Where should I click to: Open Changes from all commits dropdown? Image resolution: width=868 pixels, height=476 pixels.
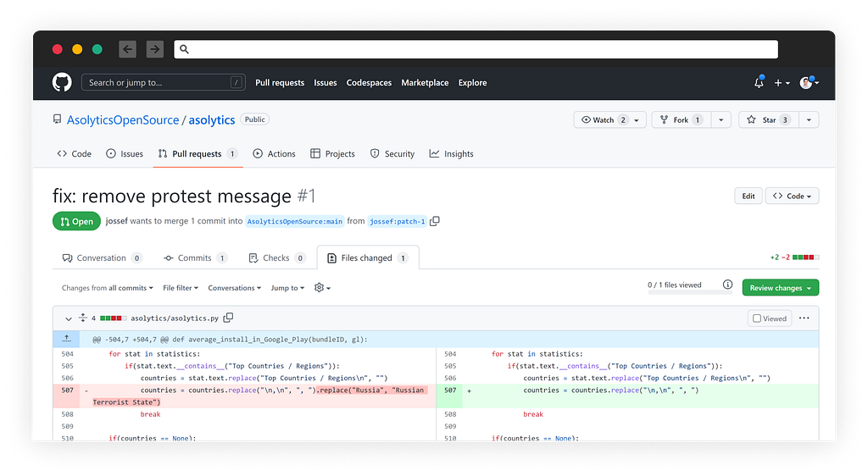[108, 288]
